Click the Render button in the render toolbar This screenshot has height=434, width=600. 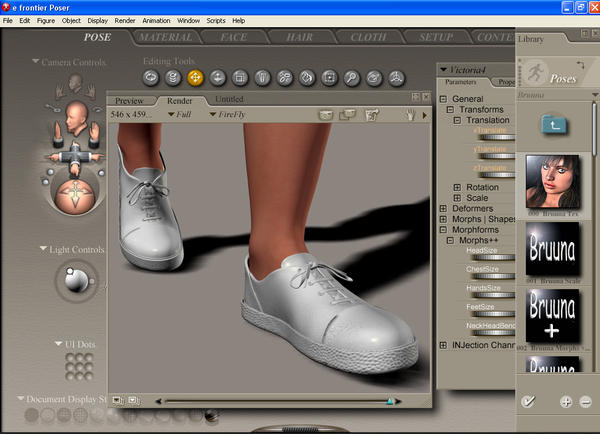(x=325, y=114)
